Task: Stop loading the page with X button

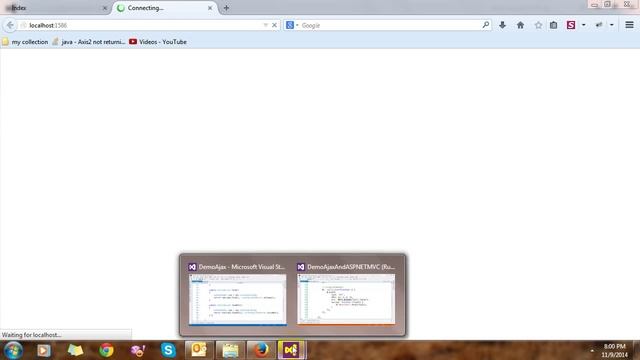Action: pos(274,25)
